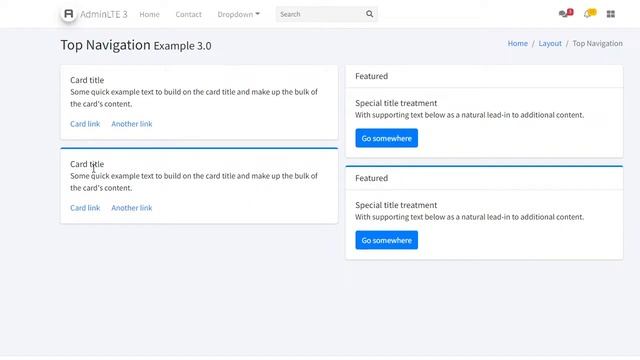Click the upper Featured card header
The width and height of the screenshot is (640, 360).
[484, 76]
